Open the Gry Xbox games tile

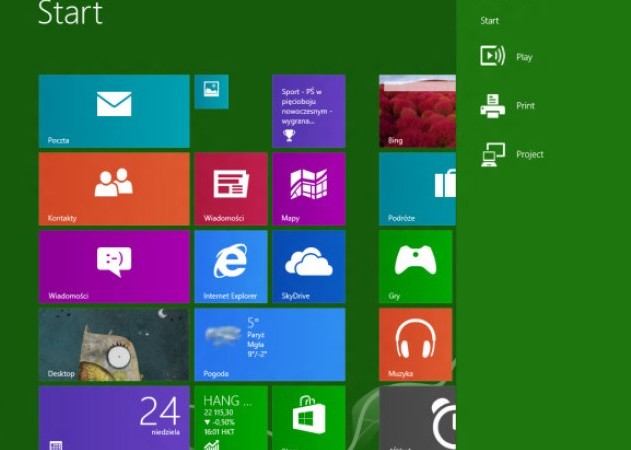tap(416, 266)
